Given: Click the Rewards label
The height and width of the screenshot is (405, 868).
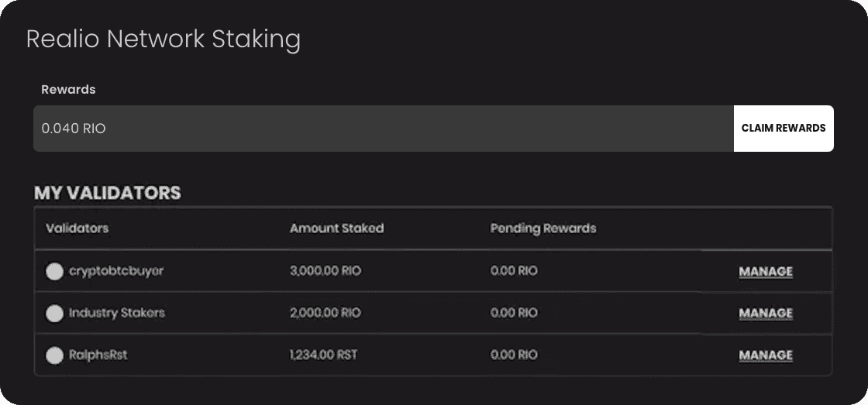Looking at the screenshot, I should point(69,90).
